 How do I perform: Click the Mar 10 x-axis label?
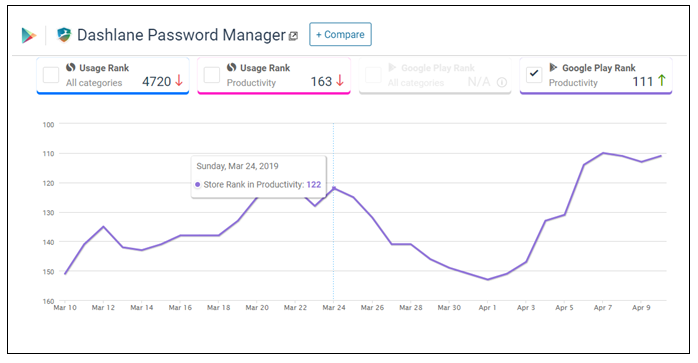(x=65, y=308)
